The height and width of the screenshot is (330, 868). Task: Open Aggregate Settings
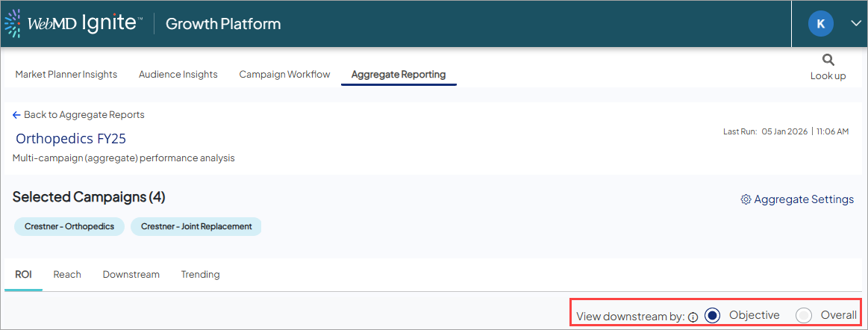(797, 199)
